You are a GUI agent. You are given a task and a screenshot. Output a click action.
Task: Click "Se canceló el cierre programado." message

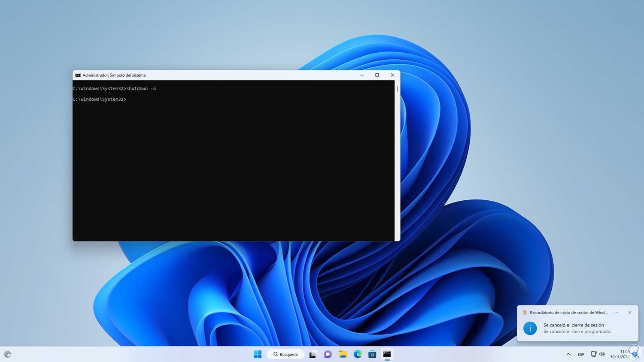577,332
